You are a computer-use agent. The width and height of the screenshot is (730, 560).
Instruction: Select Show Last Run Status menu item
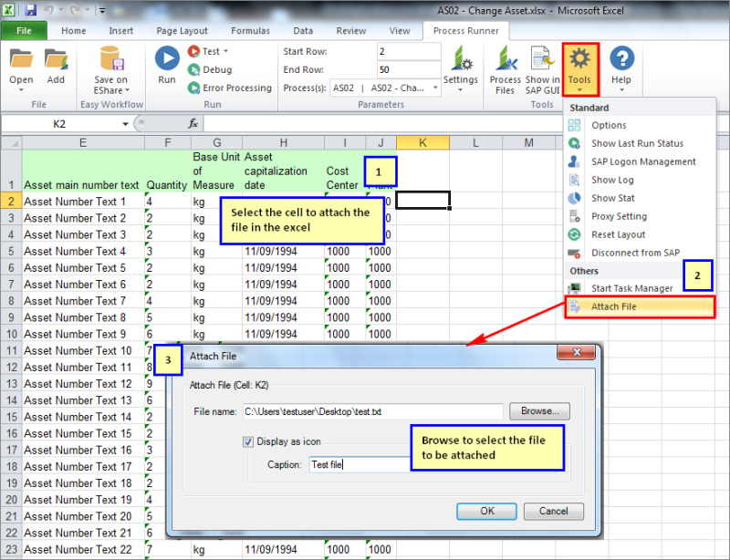[x=637, y=143]
